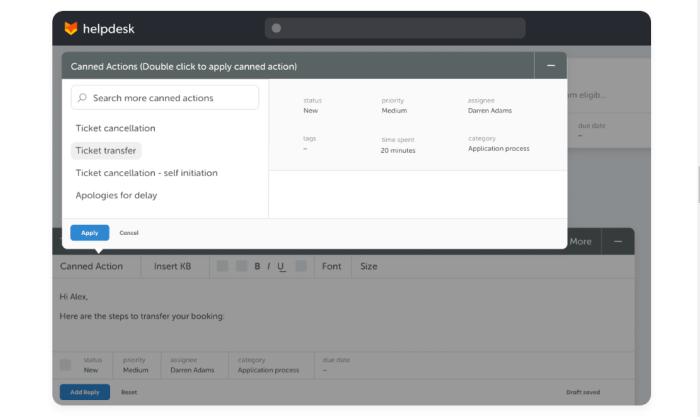This screenshot has width=700, height=417.
Task: Click the Add Reply button
Action: (x=85, y=392)
